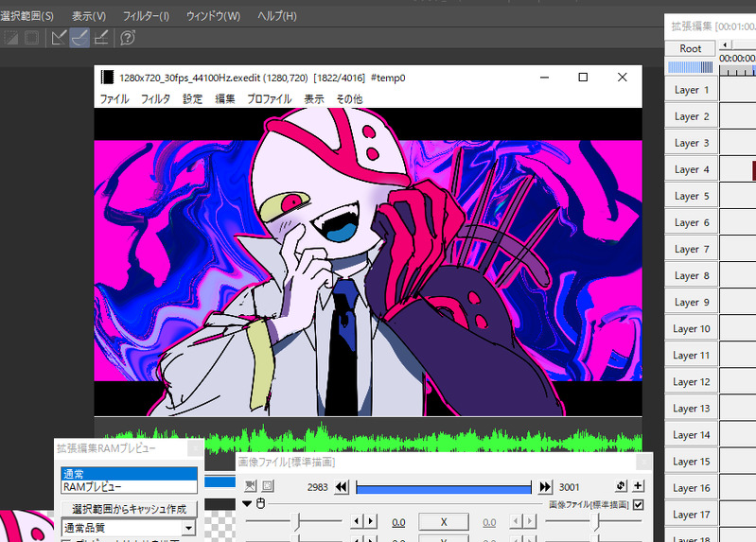The width and height of the screenshot is (756, 542).
Task: Click the AviUtl window title-bar icon
Action: click(107, 78)
